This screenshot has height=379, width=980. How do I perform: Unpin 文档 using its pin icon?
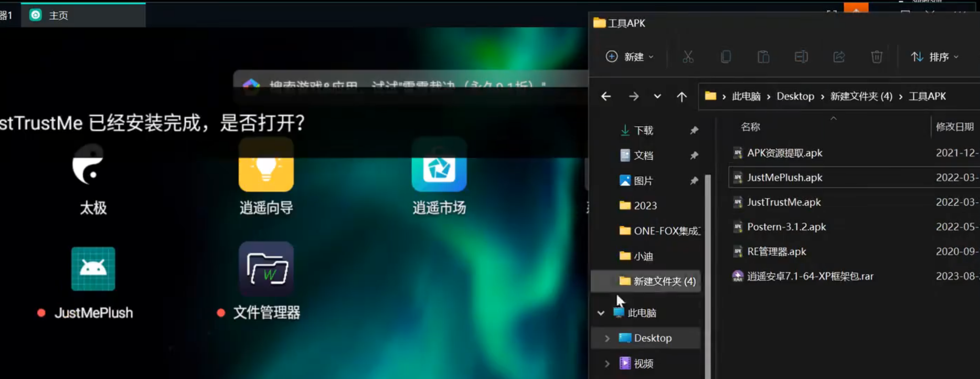[694, 155]
